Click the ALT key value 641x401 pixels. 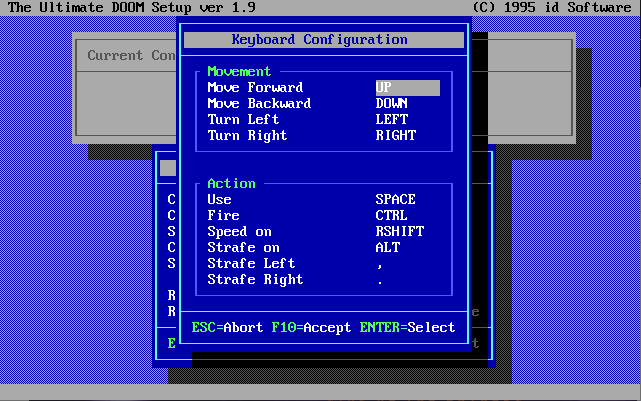pos(387,248)
